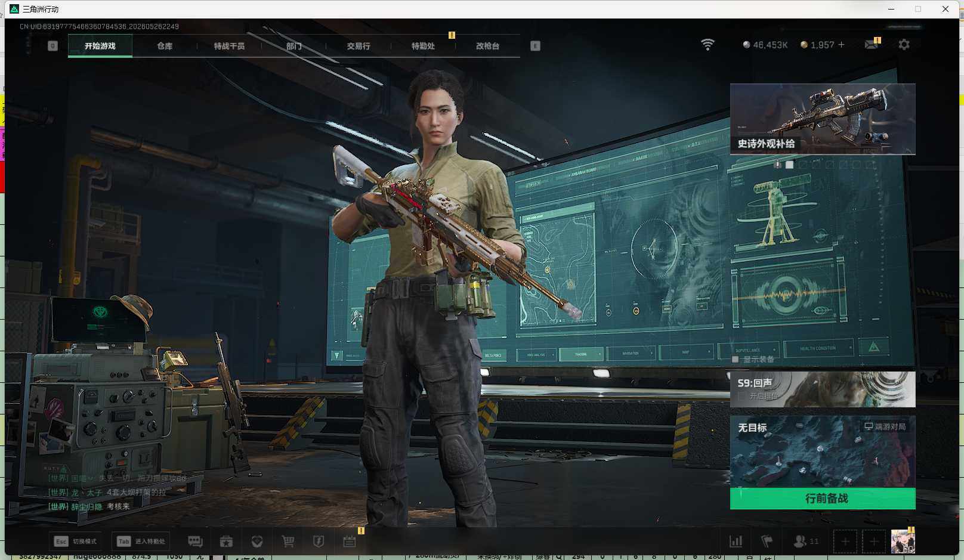The width and height of the screenshot is (964, 560).
Task: Click the Tab 进入特勤处 button
Action: pyautogui.click(x=141, y=542)
